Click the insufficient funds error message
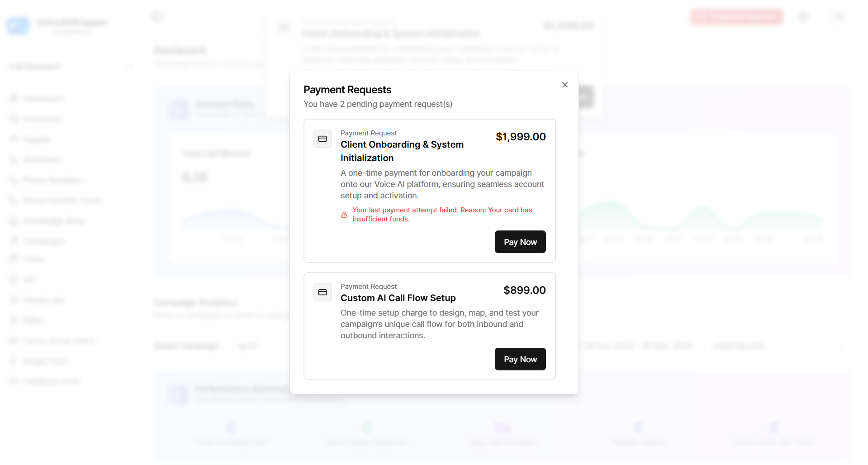868x465 pixels. point(442,215)
